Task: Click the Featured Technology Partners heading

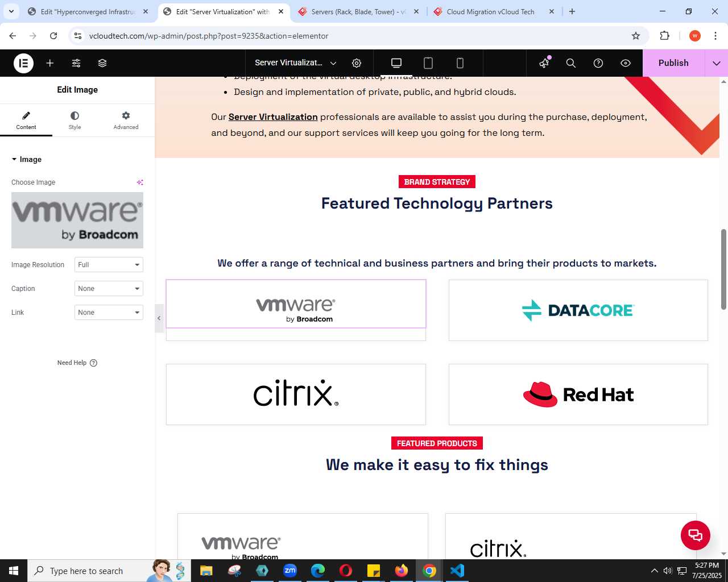Action: click(437, 203)
